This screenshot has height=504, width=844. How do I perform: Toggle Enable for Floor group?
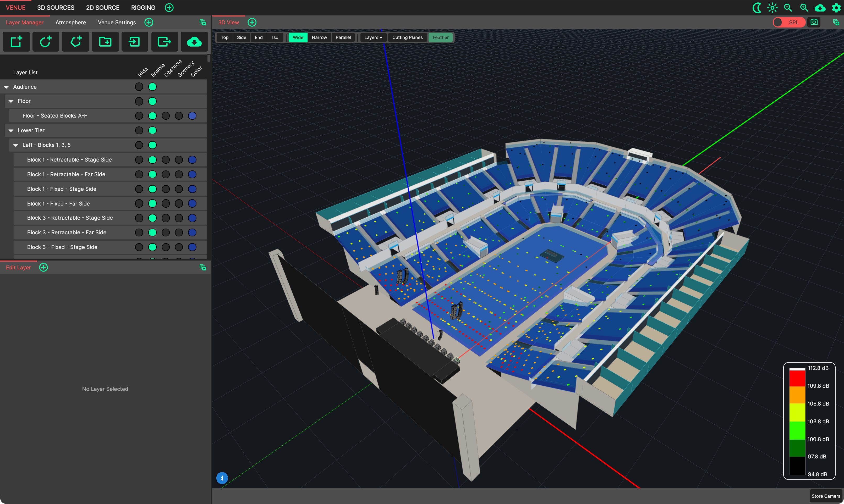152,101
